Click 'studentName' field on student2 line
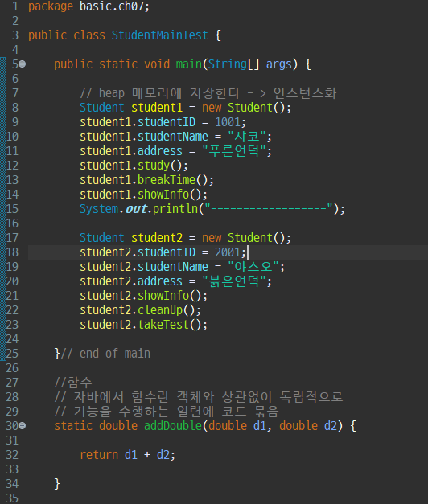 point(173,267)
